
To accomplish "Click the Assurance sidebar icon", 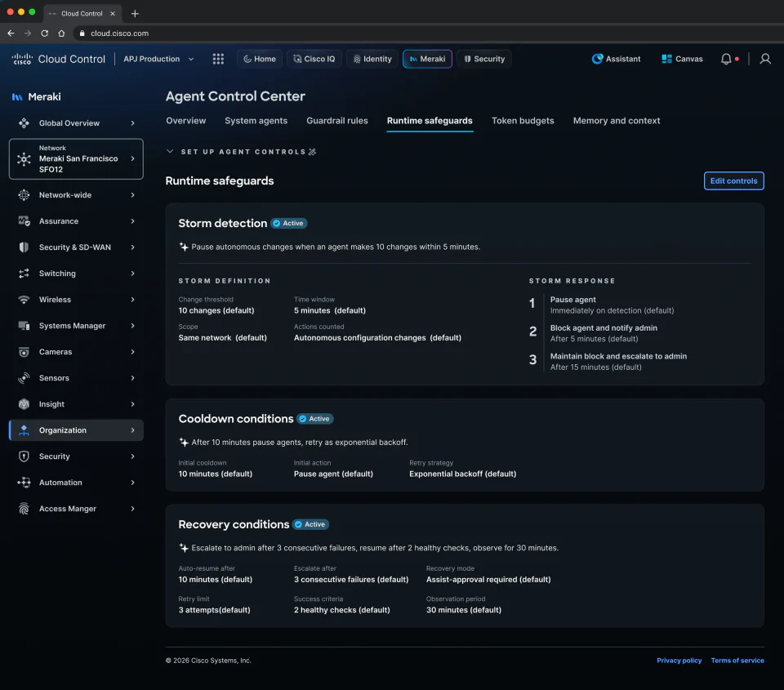I will (24, 221).
